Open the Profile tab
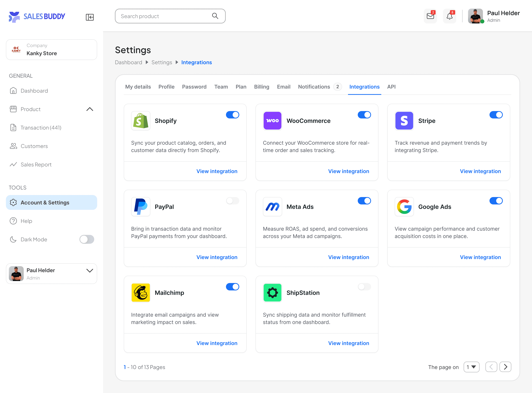Viewport: 532px width, 393px height. click(167, 87)
